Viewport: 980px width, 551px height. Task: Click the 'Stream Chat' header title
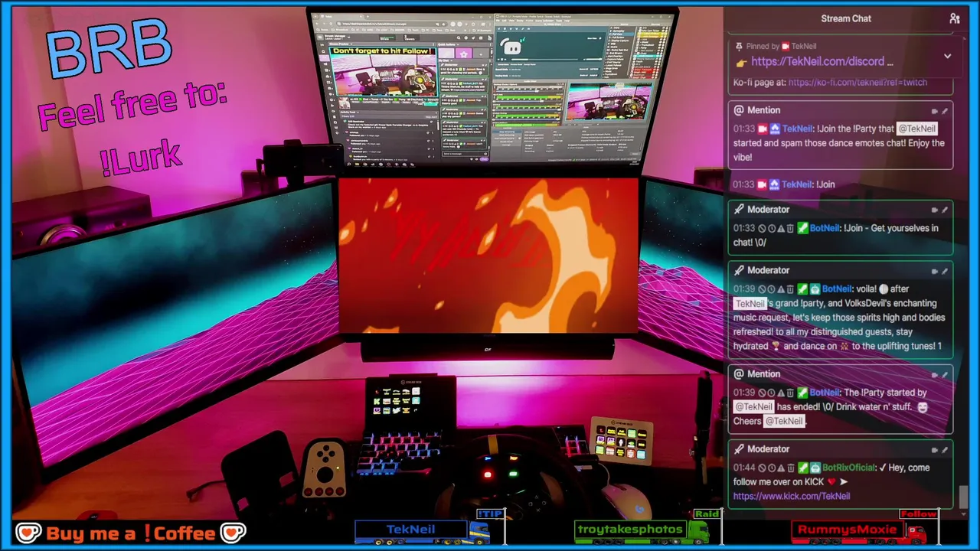point(846,18)
